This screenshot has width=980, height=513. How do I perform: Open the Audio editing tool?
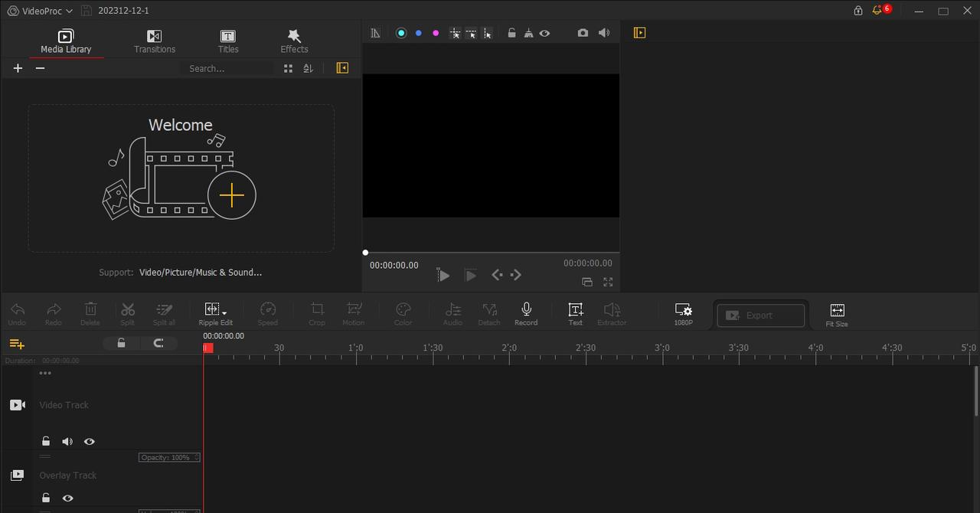click(453, 314)
